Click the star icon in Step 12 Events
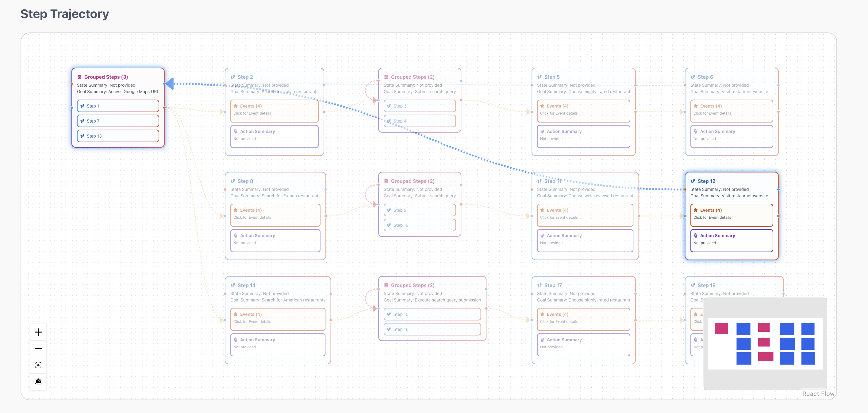 pos(696,210)
